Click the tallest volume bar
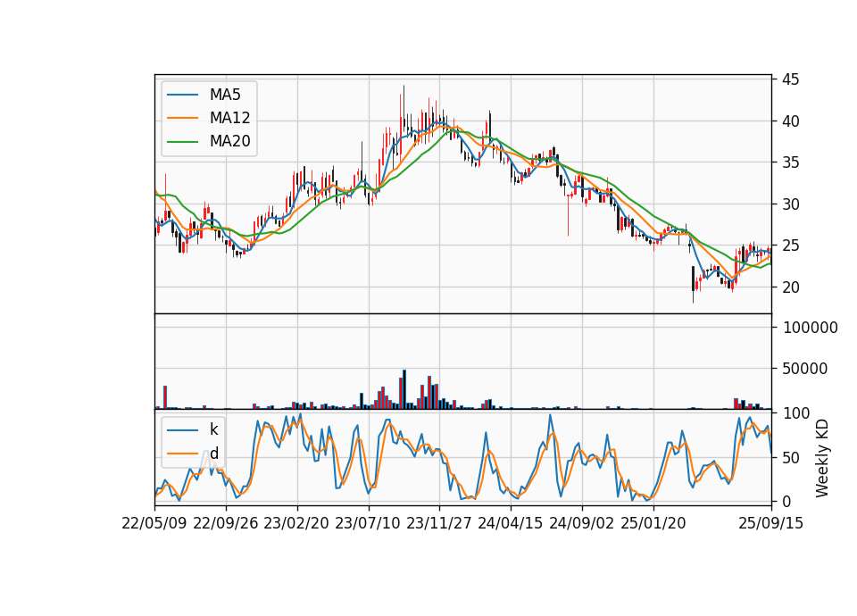The width and height of the screenshot is (857, 616). pyautogui.click(x=404, y=389)
